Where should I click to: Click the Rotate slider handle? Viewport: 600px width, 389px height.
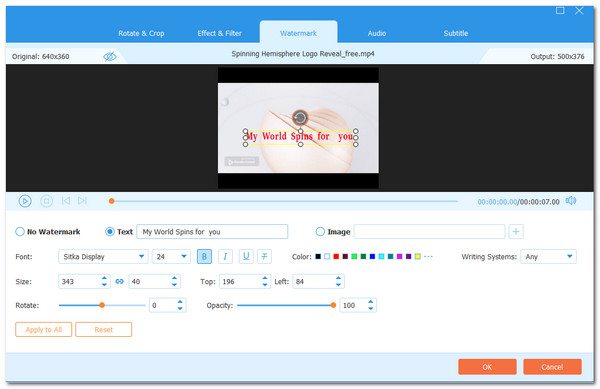pos(102,305)
